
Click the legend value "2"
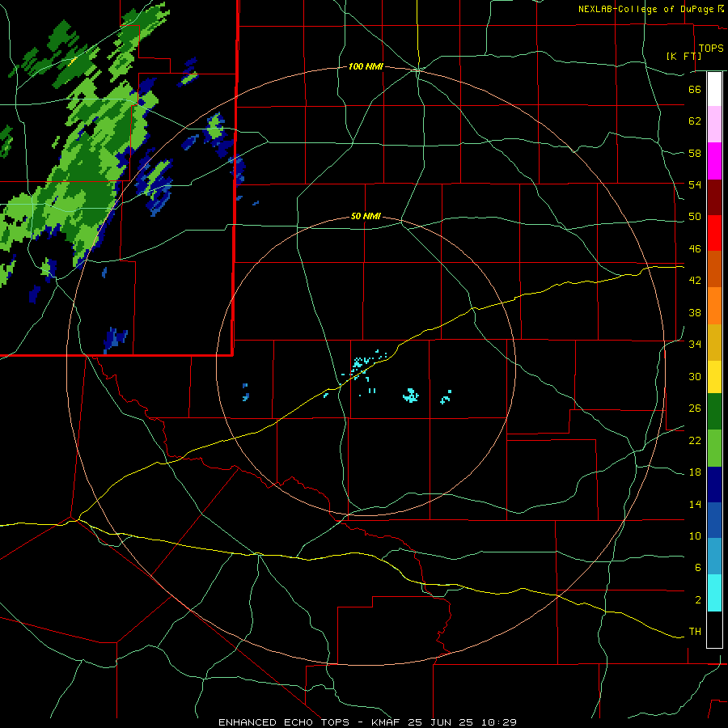(698, 600)
